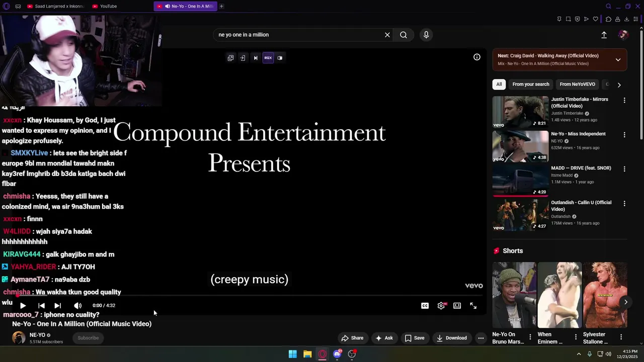Skip to the next video in the player bar

57,305
